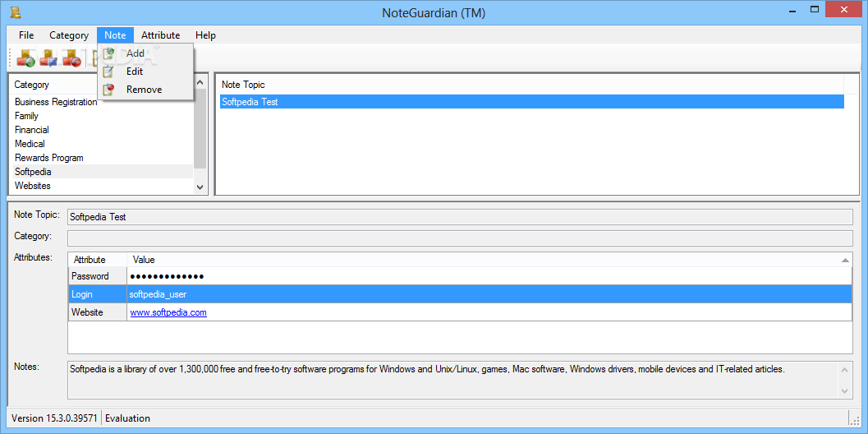This screenshot has height=434, width=868.
Task: Click the Add Category toolbar icon
Action: point(25,58)
